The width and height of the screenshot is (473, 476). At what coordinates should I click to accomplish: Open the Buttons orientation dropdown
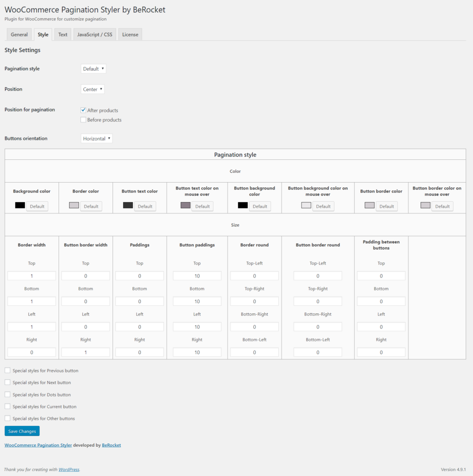tap(97, 139)
